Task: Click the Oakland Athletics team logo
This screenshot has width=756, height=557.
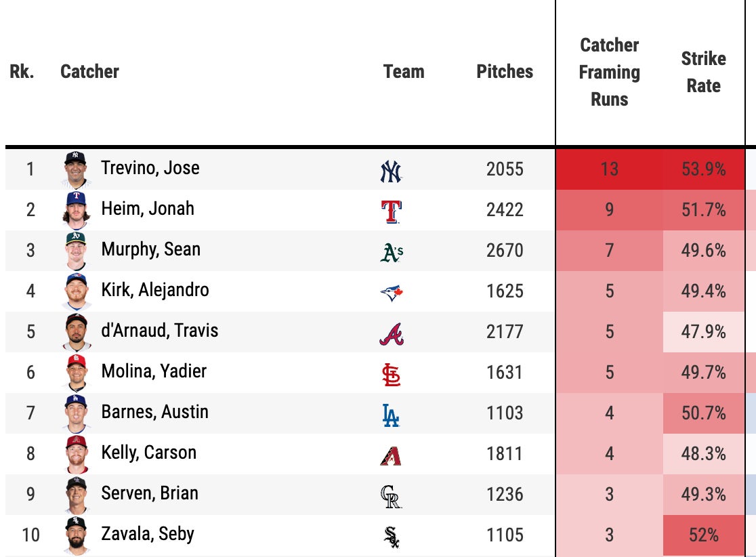Action: point(392,251)
